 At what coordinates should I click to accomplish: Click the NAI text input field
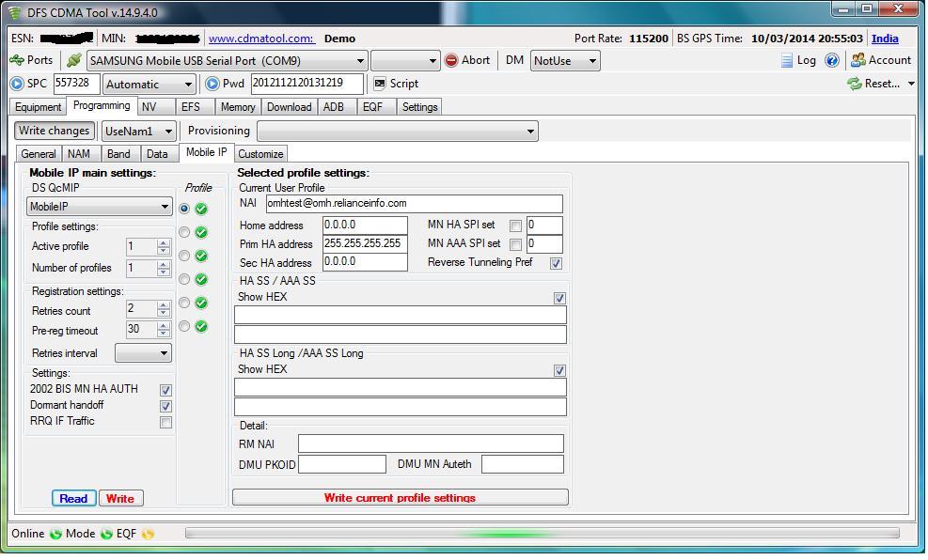point(414,203)
